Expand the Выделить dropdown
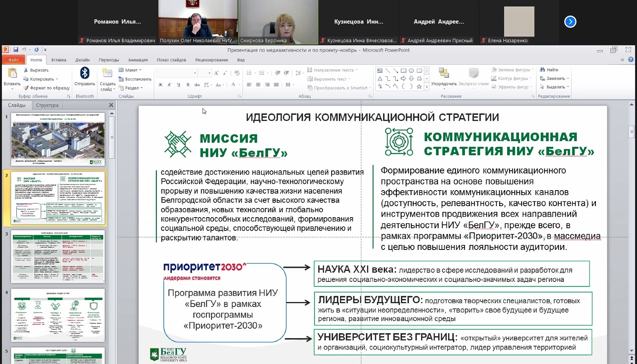637x364 pixels. click(x=555, y=87)
